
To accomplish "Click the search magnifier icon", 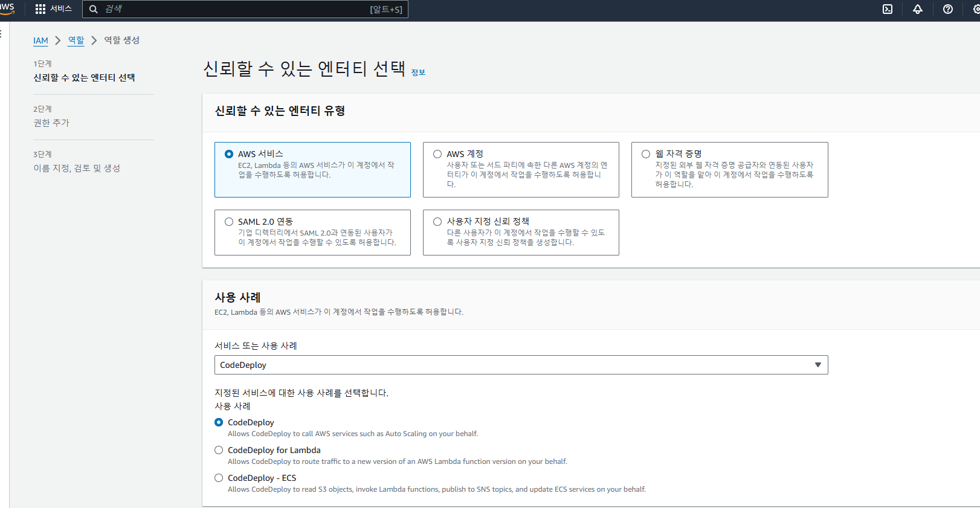I will pyautogui.click(x=94, y=9).
